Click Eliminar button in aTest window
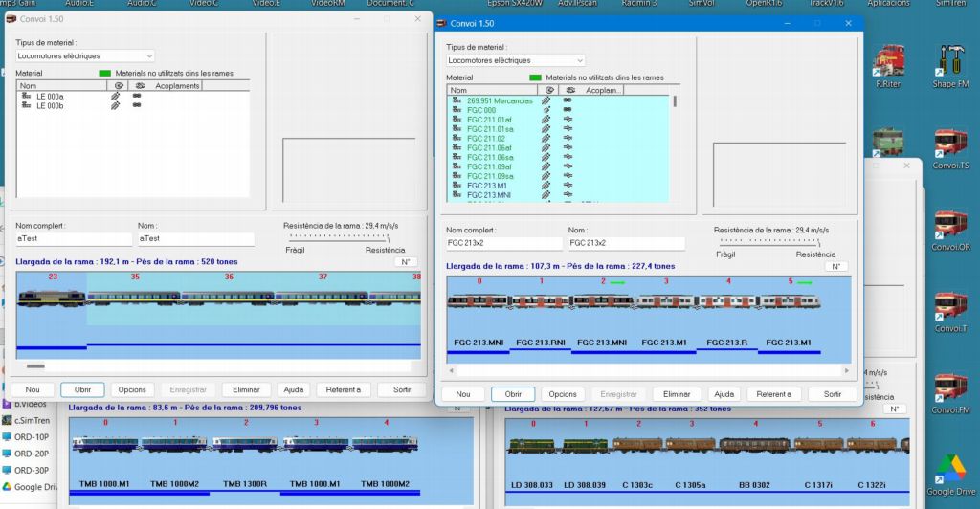The width and height of the screenshot is (980, 509). pyautogui.click(x=246, y=389)
